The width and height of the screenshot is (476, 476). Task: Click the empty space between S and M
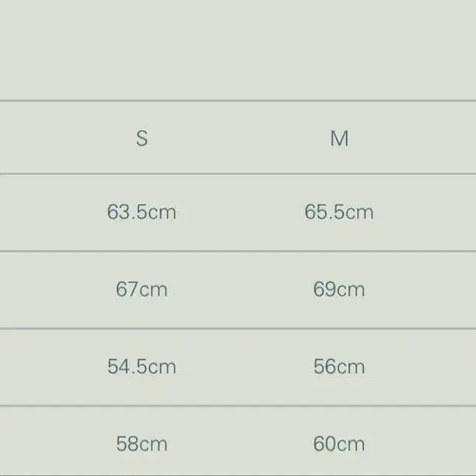tap(240, 138)
